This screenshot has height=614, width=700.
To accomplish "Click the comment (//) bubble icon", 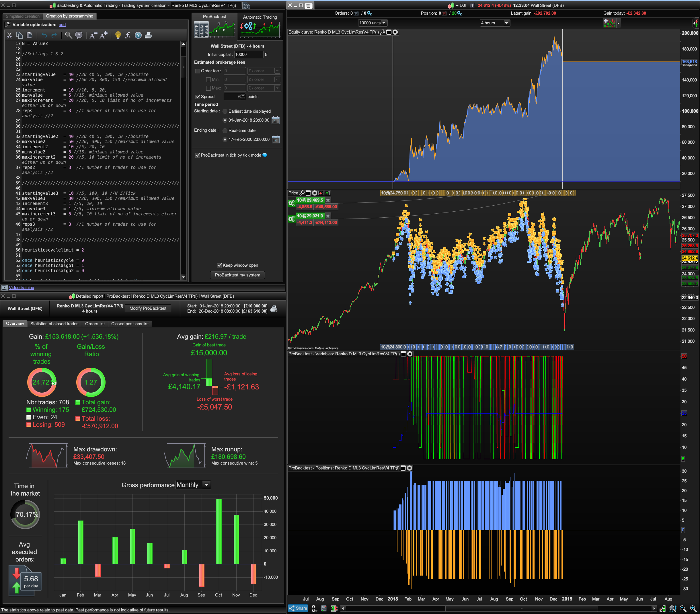I will pyautogui.click(x=79, y=35).
